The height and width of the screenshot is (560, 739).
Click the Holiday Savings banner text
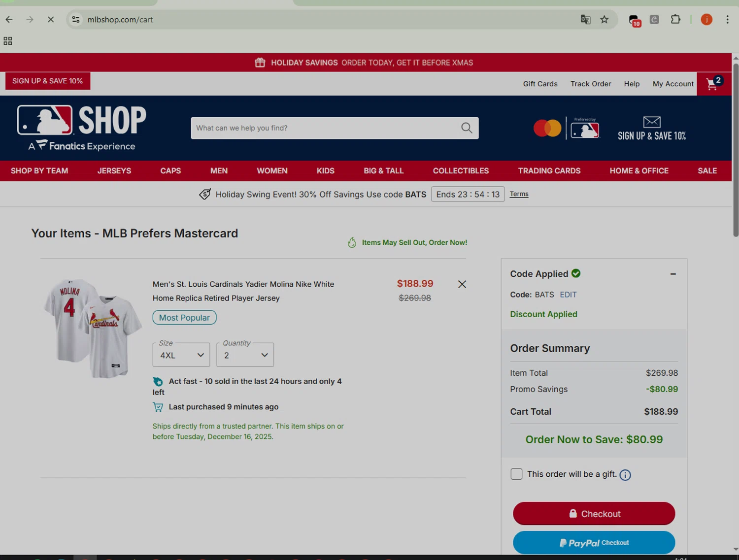click(372, 63)
